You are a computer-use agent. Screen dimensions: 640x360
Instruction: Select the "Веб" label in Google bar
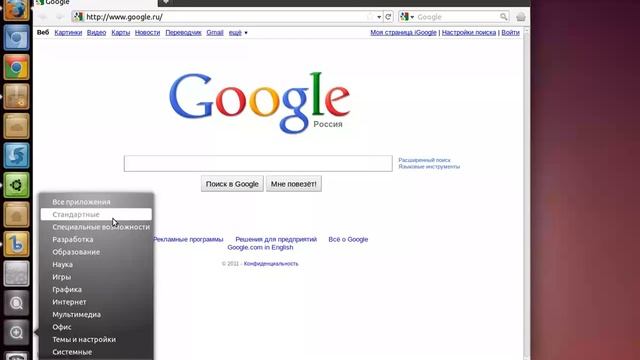43,33
